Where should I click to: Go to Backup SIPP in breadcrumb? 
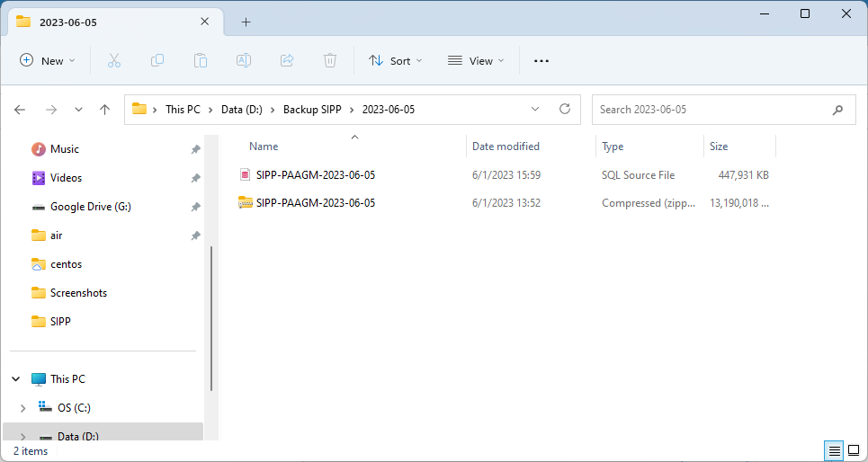[312, 110]
